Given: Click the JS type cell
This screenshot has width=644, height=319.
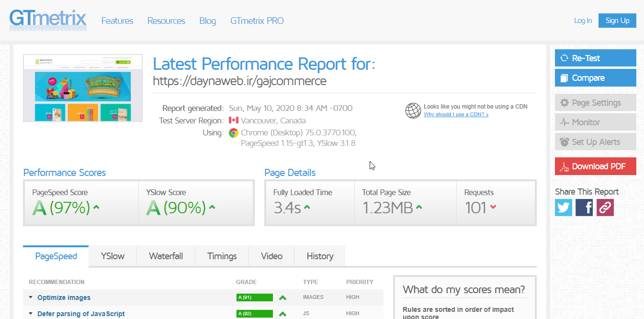Looking at the screenshot, I should [307, 314].
